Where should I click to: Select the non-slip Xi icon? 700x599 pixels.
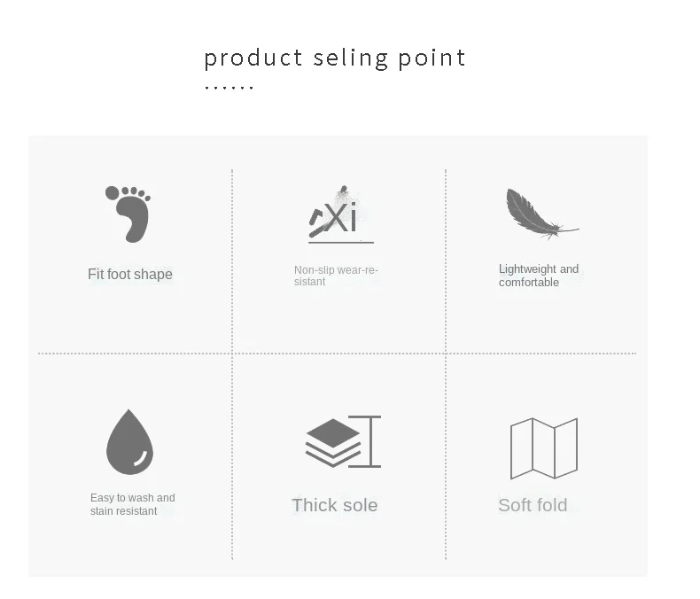340,214
